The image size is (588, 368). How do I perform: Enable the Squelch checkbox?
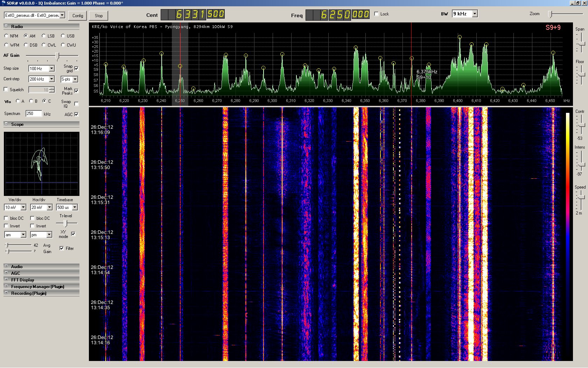coord(6,89)
